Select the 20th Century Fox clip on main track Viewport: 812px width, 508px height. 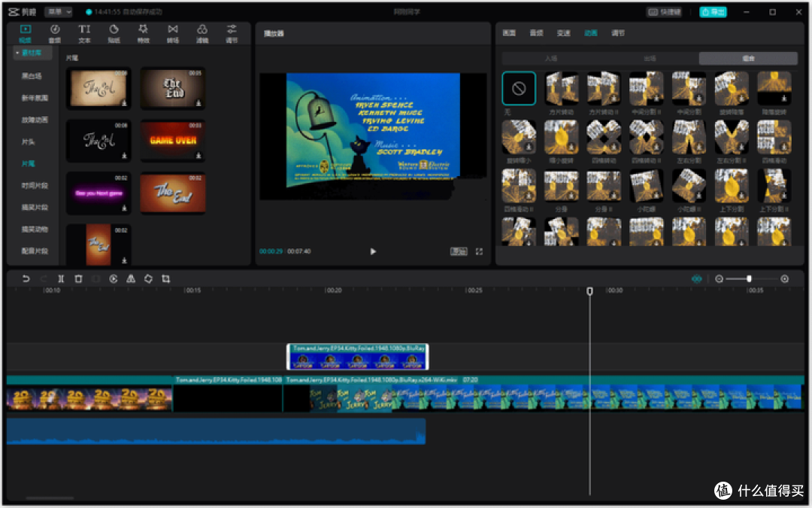point(89,394)
